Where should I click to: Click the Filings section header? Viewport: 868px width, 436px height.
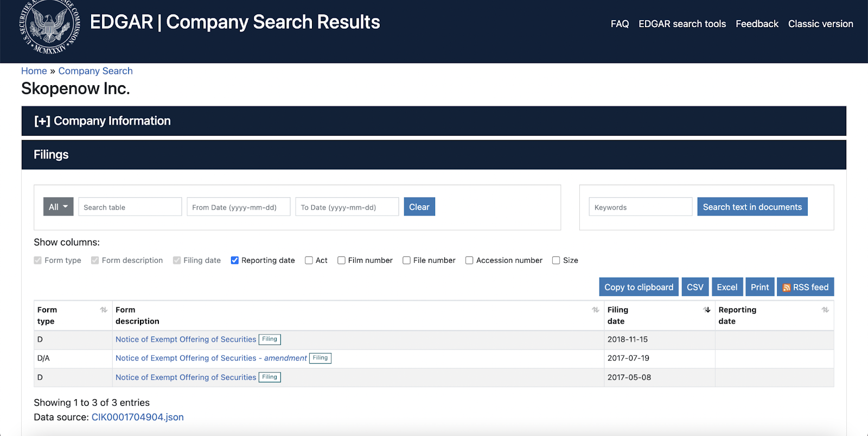(x=434, y=155)
